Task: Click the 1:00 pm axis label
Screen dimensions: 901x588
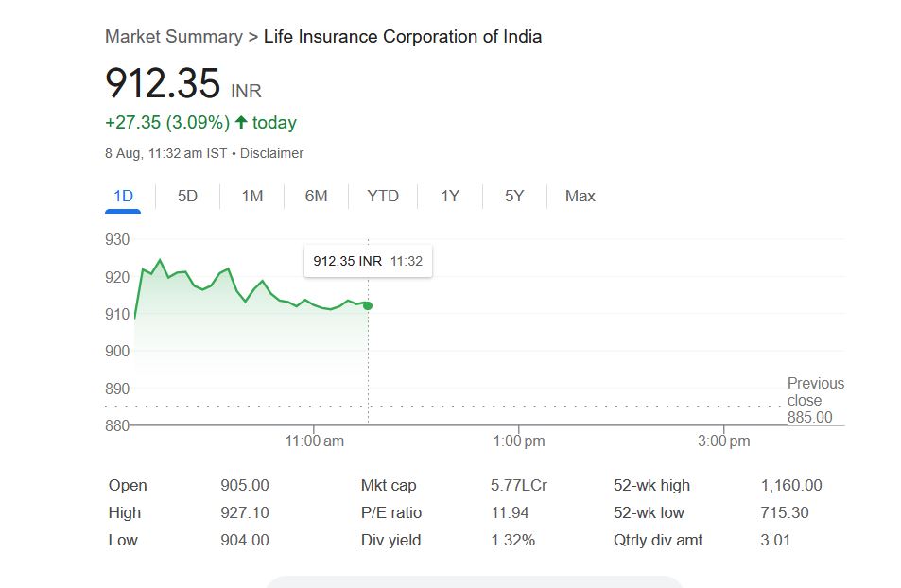Action: (519, 441)
